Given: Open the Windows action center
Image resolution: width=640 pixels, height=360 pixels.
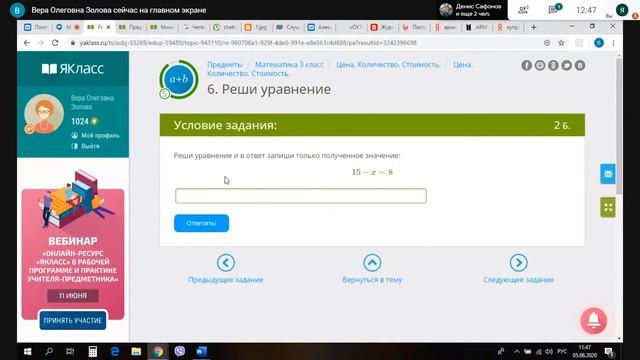Looking at the screenshot, I should pos(609,351).
